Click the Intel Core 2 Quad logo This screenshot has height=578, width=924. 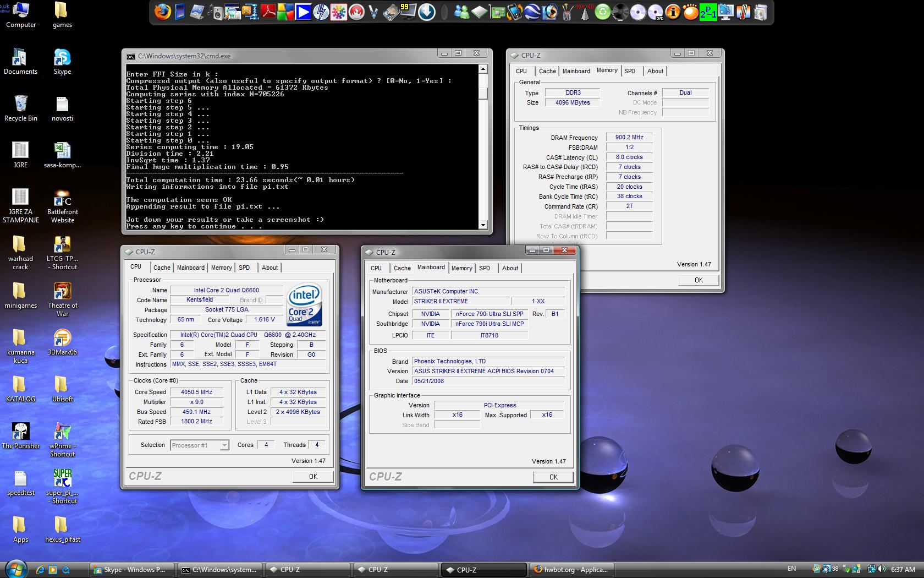point(304,305)
